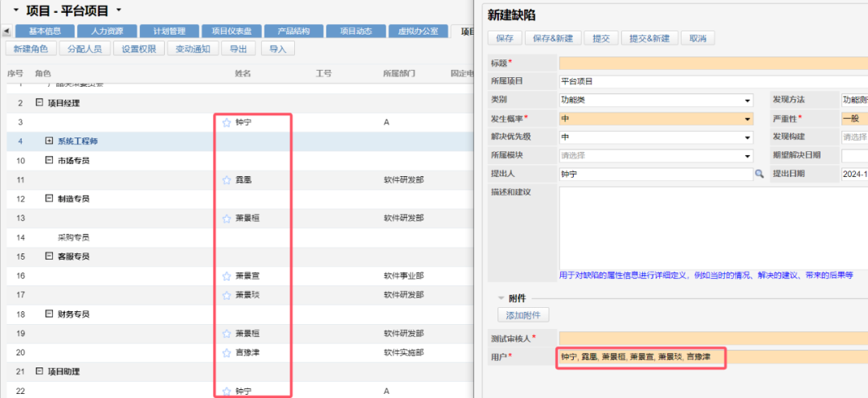Click the 描述和建议 text area
The width and height of the screenshot is (868, 398).
(714, 228)
